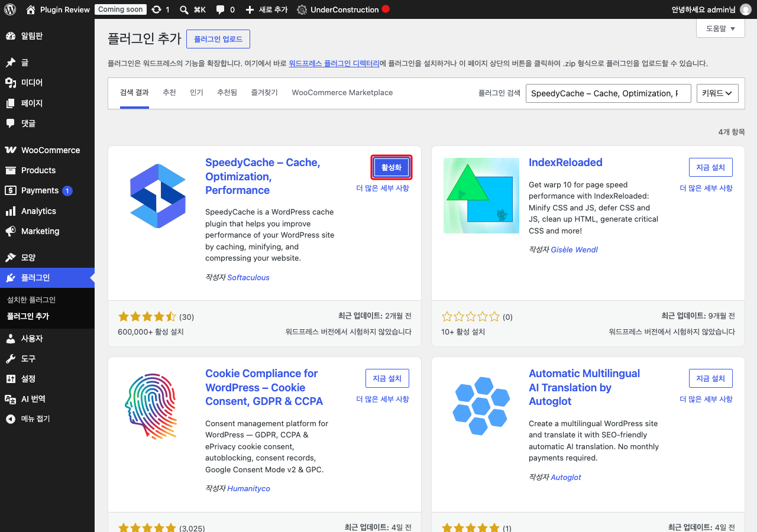757x532 pixels.
Task: Open the 사용자 users icon in sidebar
Action: click(11, 339)
